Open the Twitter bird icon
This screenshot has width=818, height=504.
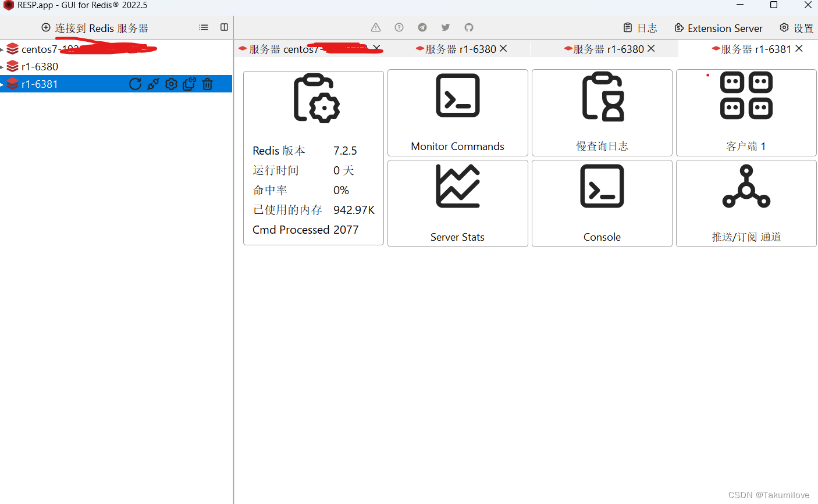click(x=446, y=27)
